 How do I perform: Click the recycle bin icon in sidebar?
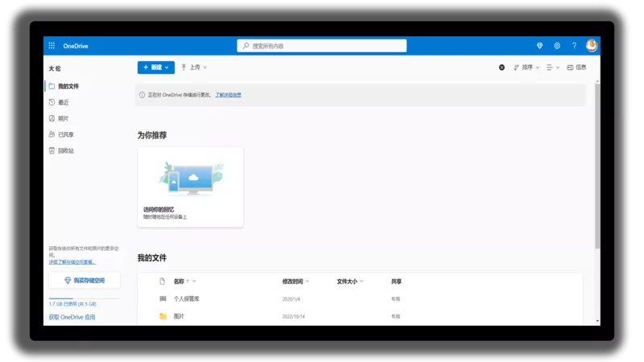(52, 150)
